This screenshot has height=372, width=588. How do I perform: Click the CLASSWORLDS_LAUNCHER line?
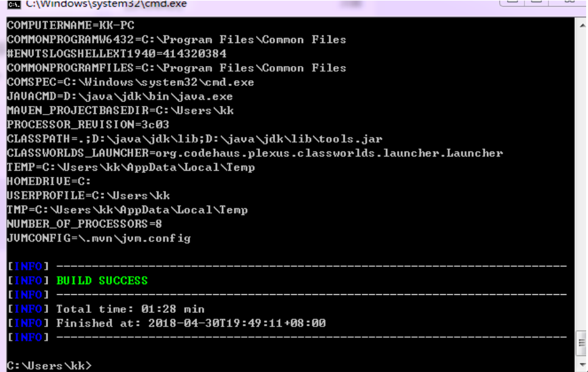[254, 153]
